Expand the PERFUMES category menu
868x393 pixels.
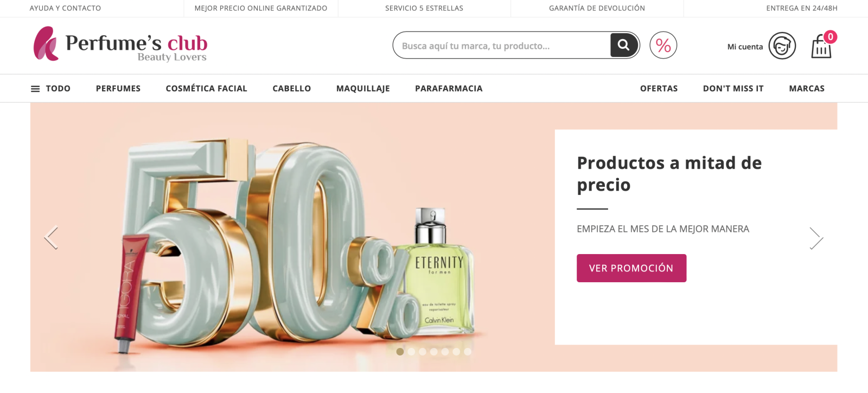(118, 88)
